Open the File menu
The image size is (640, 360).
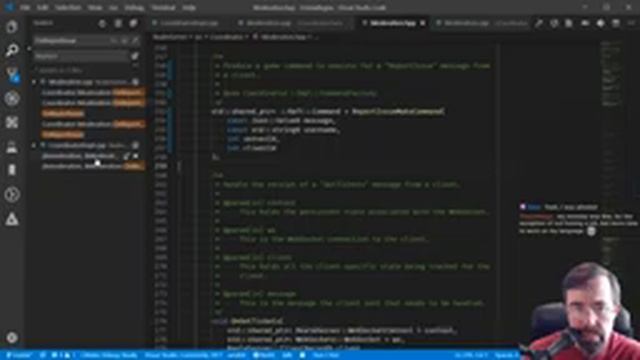click(25, 8)
